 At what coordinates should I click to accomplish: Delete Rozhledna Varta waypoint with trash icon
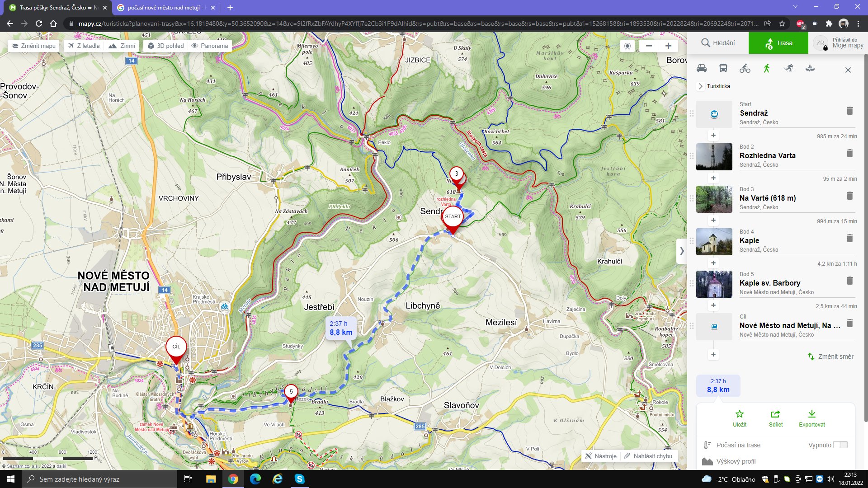[849, 154]
